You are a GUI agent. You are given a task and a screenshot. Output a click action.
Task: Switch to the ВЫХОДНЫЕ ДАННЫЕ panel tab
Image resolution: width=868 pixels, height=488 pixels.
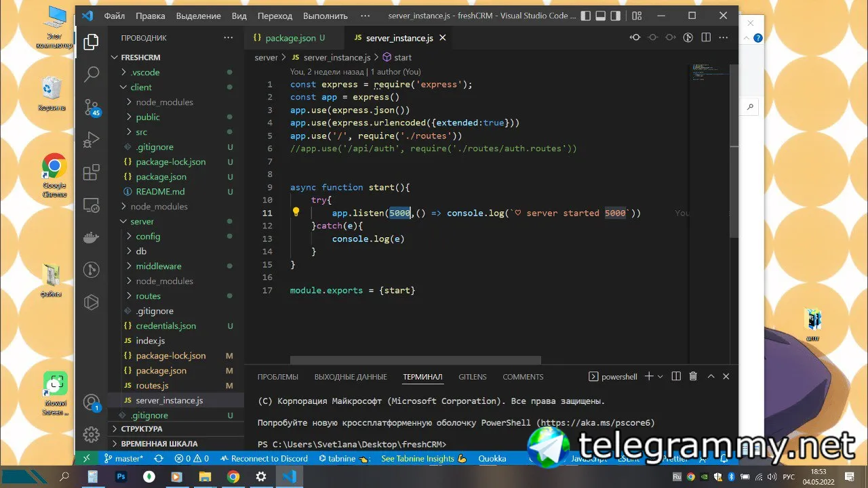(x=351, y=377)
